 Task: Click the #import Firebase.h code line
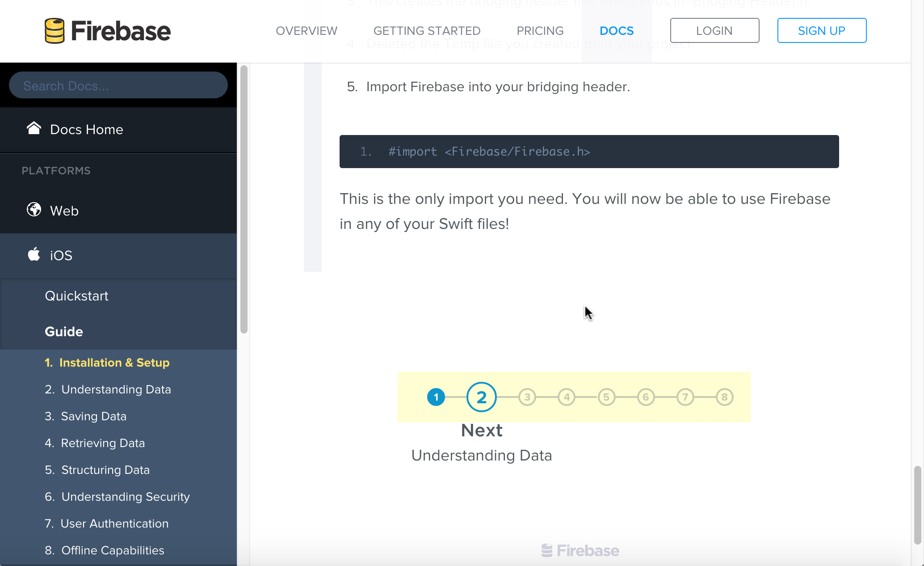(x=489, y=152)
